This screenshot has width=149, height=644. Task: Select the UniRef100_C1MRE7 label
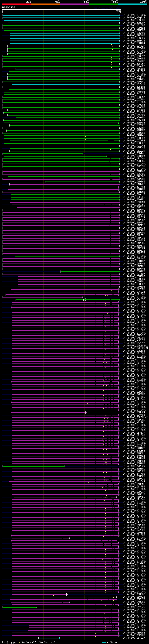tap(133, 184)
